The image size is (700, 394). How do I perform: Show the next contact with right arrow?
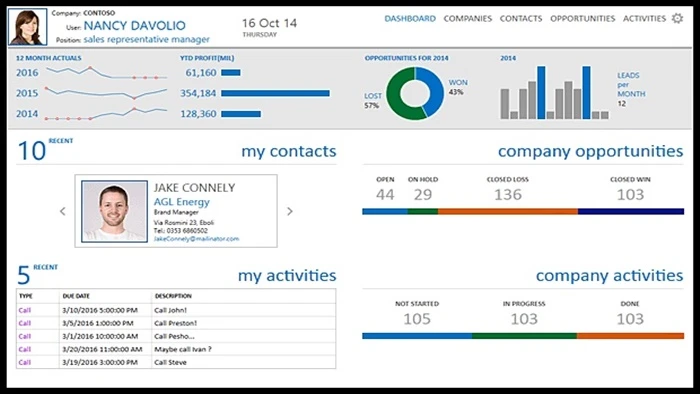click(290, 212)
